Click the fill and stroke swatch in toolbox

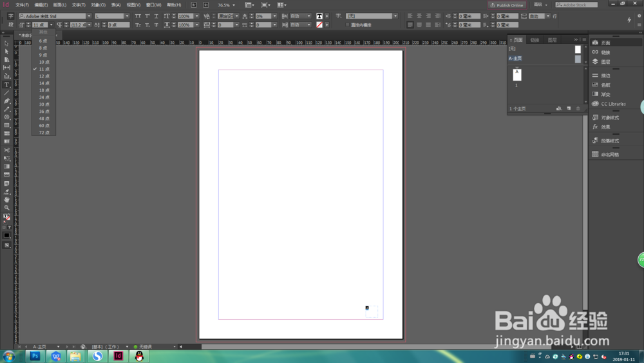pyautogui.click(x=6, y=217)
